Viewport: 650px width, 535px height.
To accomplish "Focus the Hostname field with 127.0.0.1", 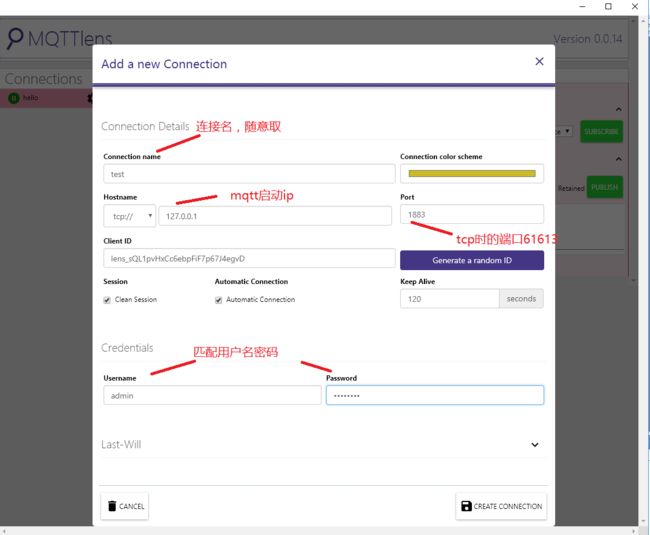I will (275, 216).
